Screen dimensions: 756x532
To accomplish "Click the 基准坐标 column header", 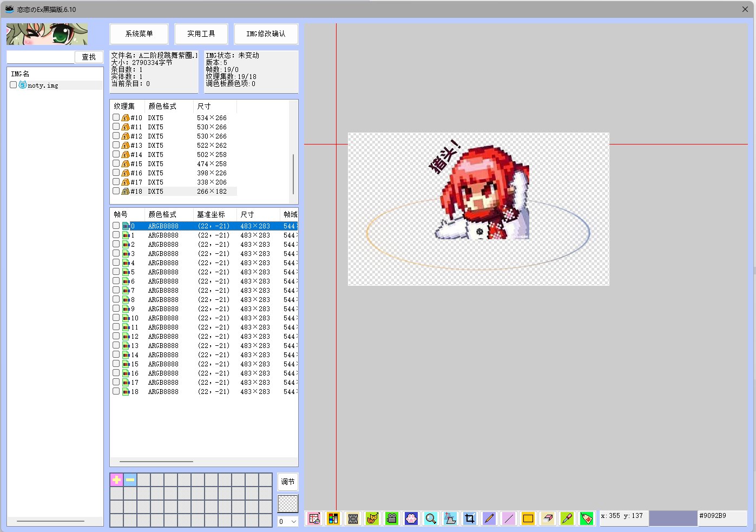I will click(215, 214).
